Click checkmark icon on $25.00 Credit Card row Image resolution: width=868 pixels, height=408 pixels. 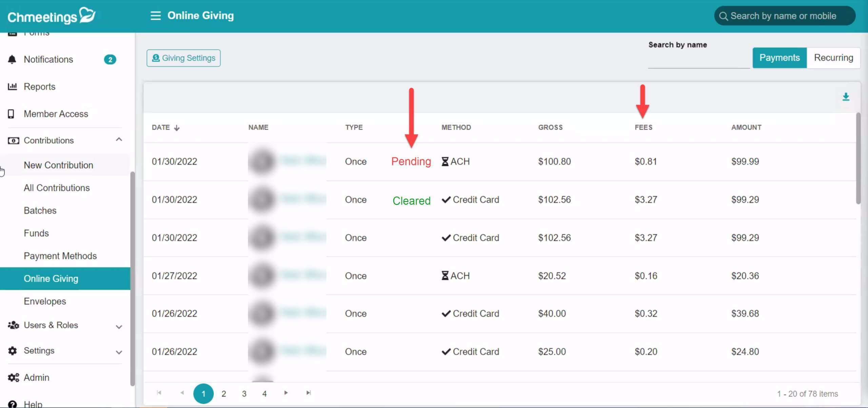click(446, 352)
